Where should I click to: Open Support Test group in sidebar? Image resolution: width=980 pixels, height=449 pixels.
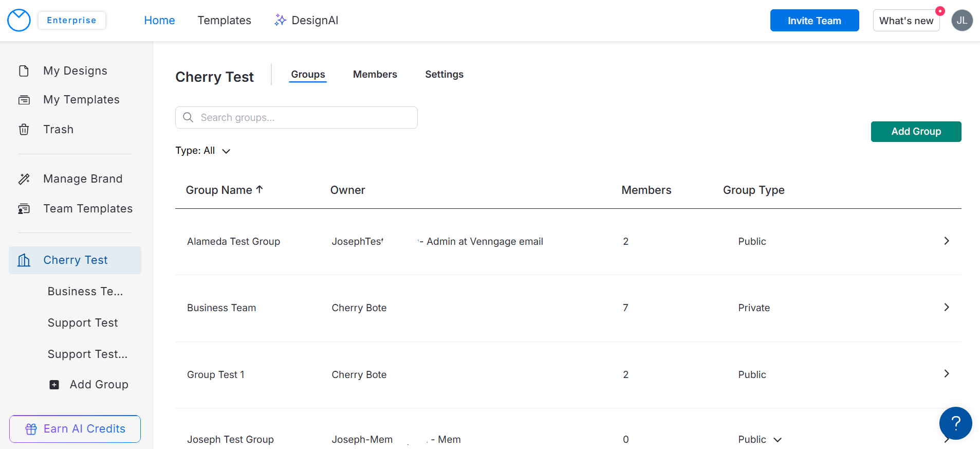[x=83, y=323]
